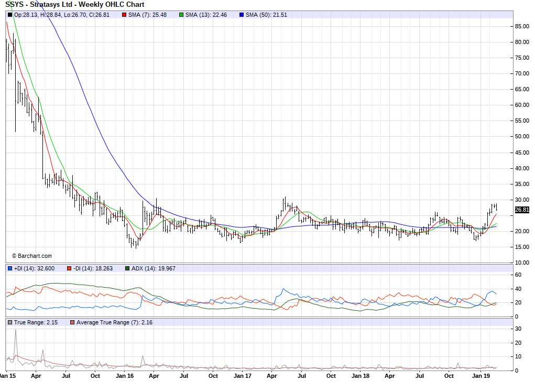Click the Jan 19 date axis label

[x=481, y=376]
